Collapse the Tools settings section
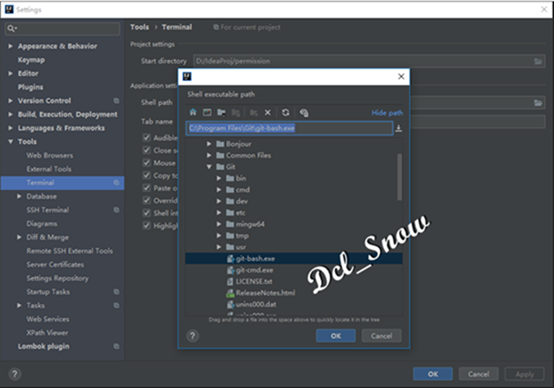 (x=11, y=141)
